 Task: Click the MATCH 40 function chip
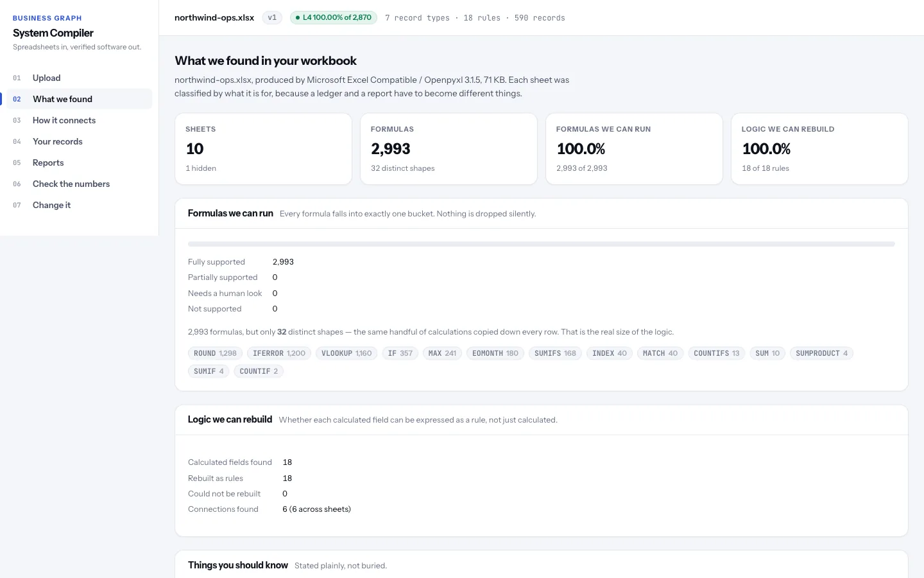[x=660, y=353]
